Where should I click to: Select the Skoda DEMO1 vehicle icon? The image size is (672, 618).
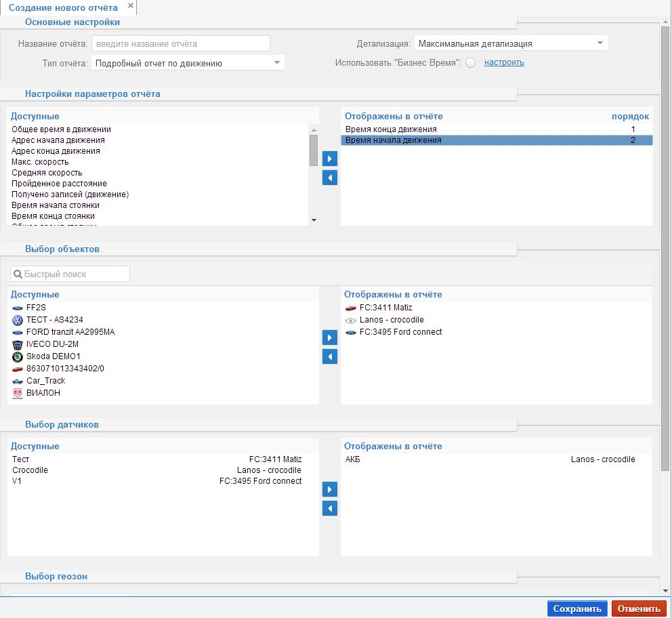[x=18, y=356]
